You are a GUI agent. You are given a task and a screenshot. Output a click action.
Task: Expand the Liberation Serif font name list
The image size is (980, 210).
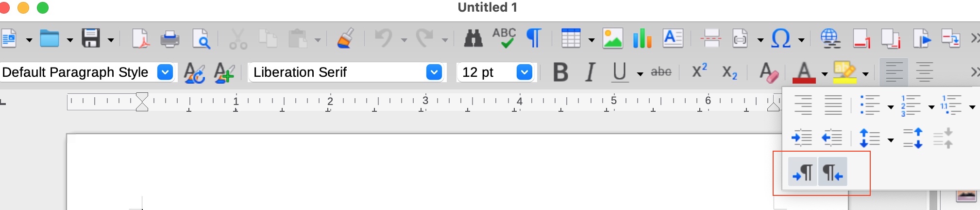434,72
